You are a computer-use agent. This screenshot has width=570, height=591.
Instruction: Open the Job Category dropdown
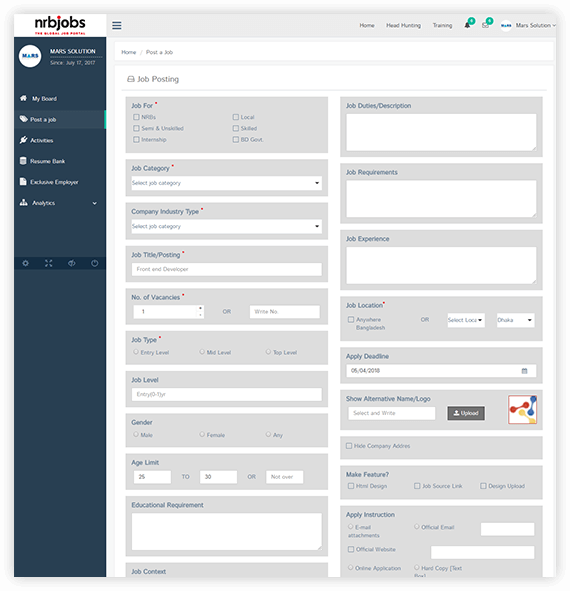point(227,183)
